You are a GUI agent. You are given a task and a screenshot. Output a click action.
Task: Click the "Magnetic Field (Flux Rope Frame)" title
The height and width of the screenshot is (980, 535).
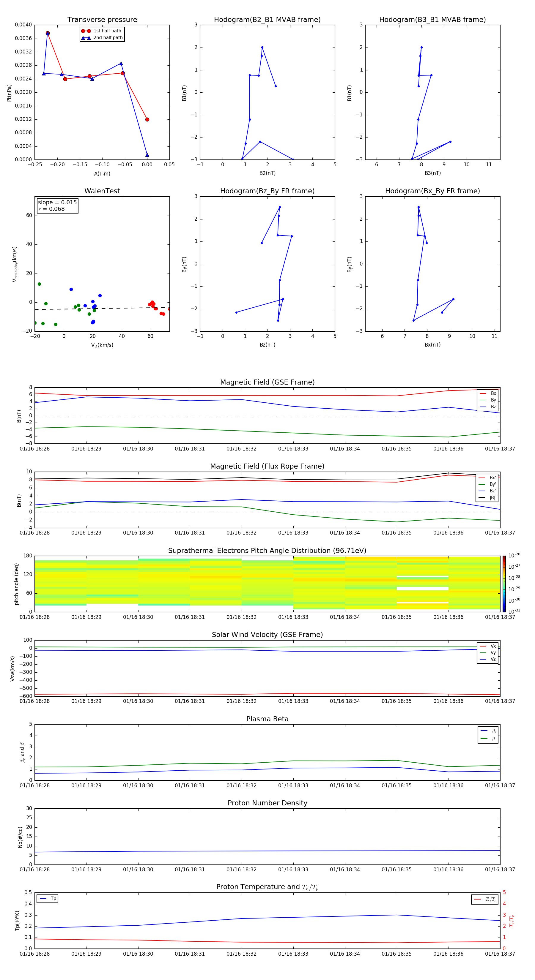coord(267,467)
